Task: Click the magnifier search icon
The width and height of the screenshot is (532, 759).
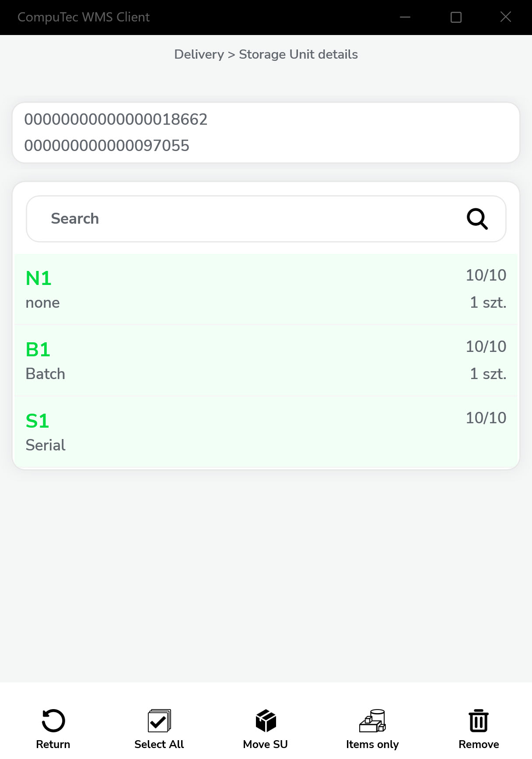Action: point(477,219)
